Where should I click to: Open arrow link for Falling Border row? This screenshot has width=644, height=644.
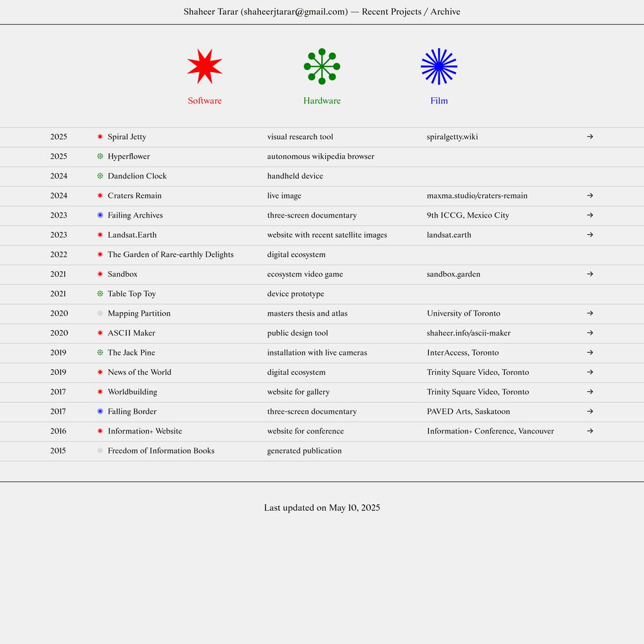click(x=590, y=412)
